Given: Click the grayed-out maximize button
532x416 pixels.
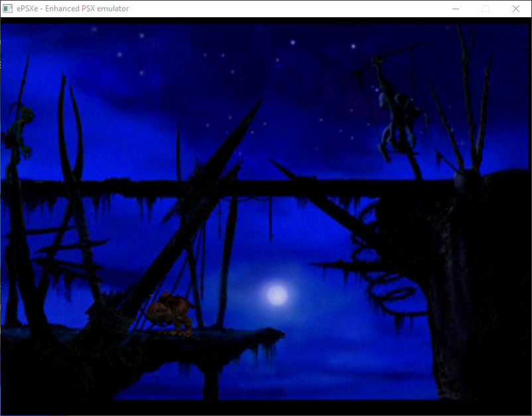Looking at the screenshot, I should point(486,9).
